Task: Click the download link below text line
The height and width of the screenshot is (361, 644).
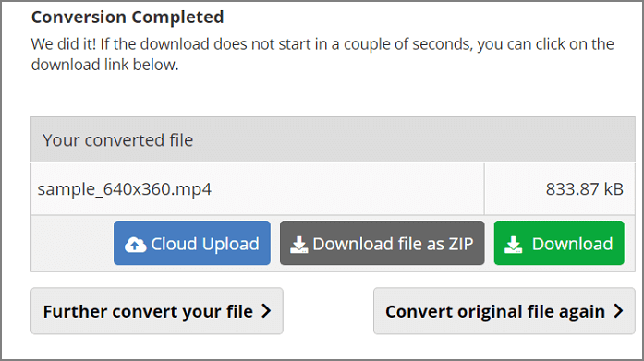Action: pos(104,65)
